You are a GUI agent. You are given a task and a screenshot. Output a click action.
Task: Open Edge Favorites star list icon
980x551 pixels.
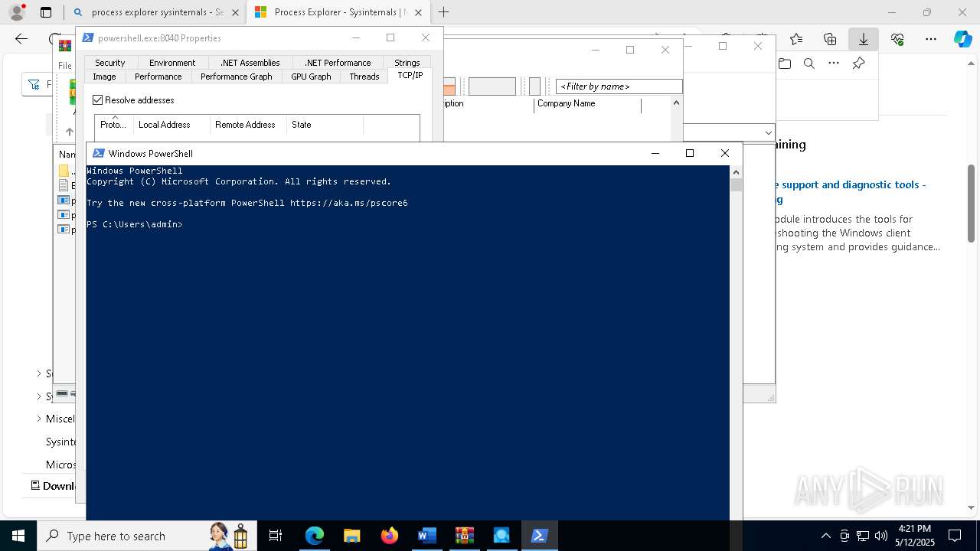click(x=796, y=39)
